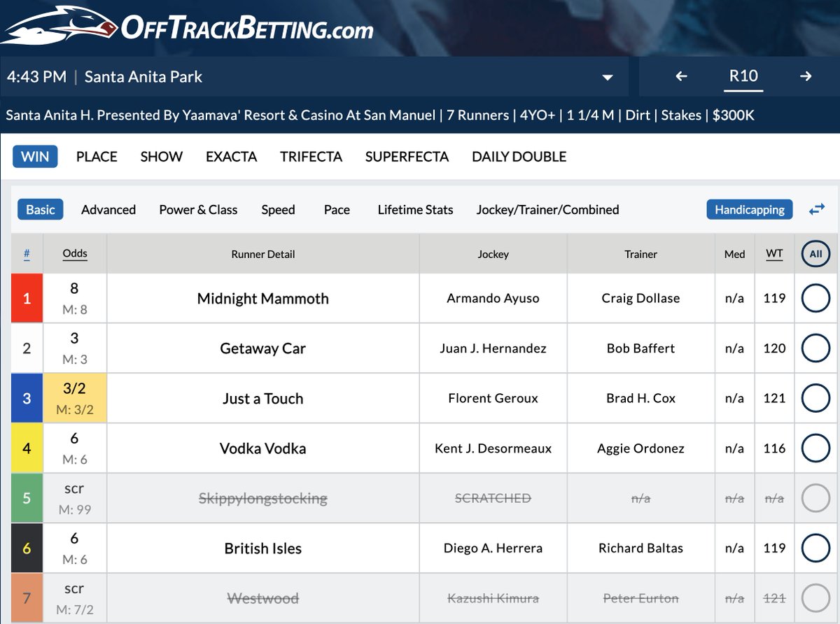Open the PLACE bet tab
The image size is (840, 624).
[96, 157]
